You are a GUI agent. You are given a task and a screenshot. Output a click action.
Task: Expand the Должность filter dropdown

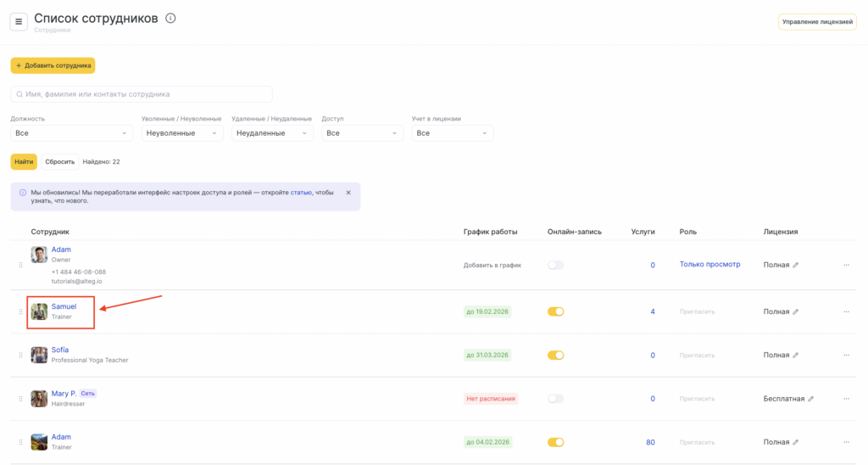point(71,133)
